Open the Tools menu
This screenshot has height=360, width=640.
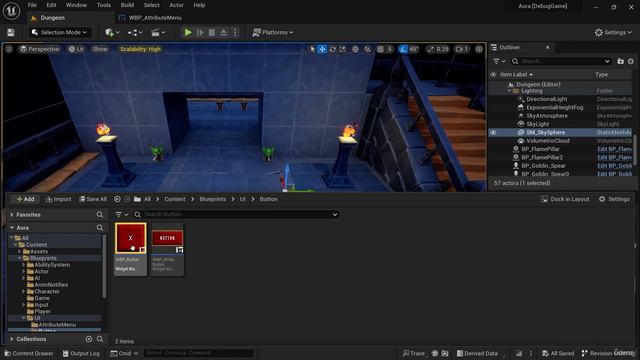point(104,5)
